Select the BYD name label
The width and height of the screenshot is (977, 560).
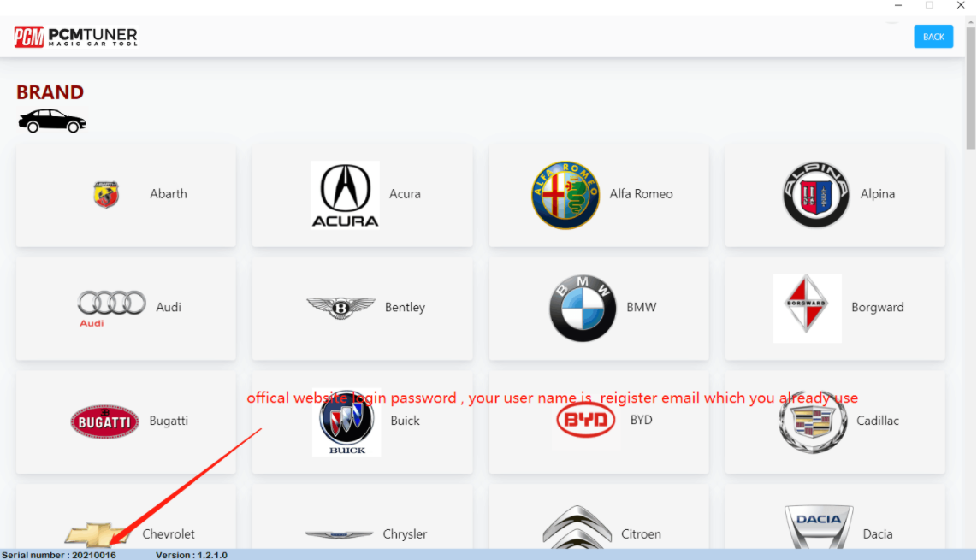coord(641,420)
